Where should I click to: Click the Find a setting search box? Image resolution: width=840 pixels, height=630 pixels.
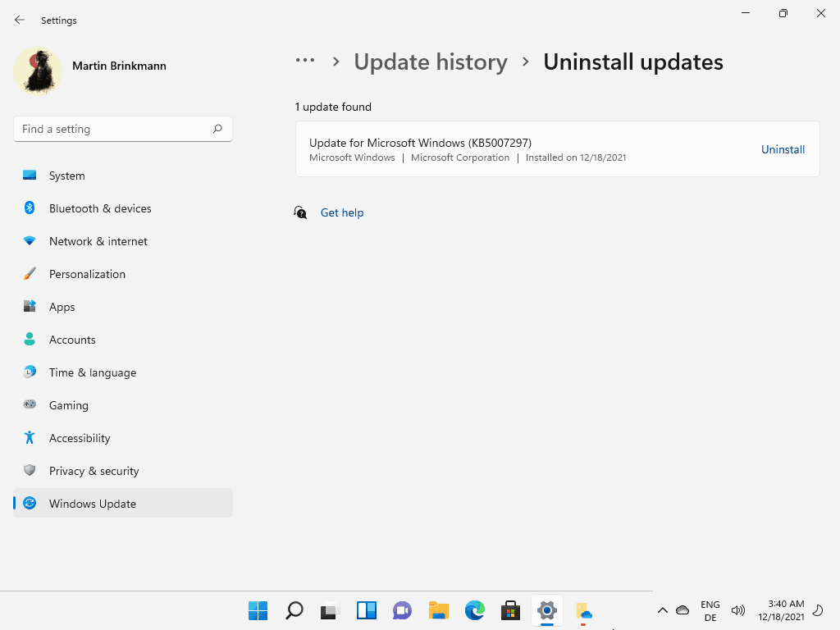click(123, 129)
